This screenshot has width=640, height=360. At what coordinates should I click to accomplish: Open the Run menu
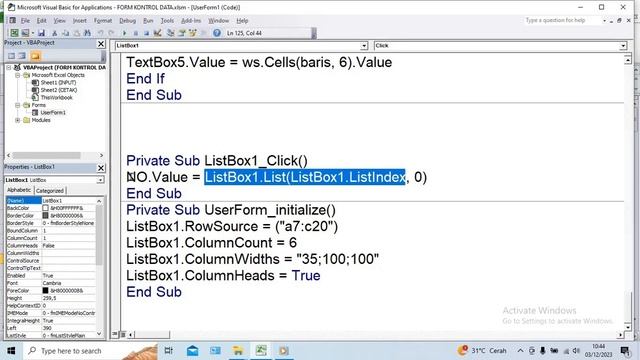click(148, 20)
